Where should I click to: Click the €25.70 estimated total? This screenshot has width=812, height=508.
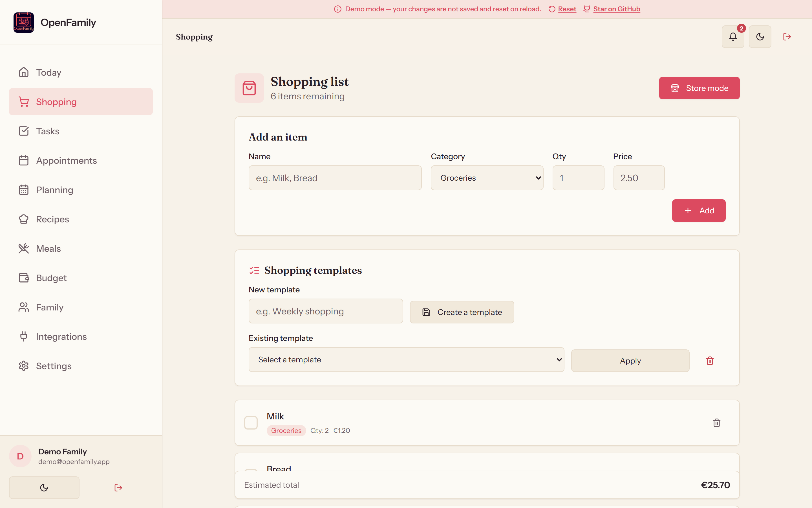pos(715,485)
